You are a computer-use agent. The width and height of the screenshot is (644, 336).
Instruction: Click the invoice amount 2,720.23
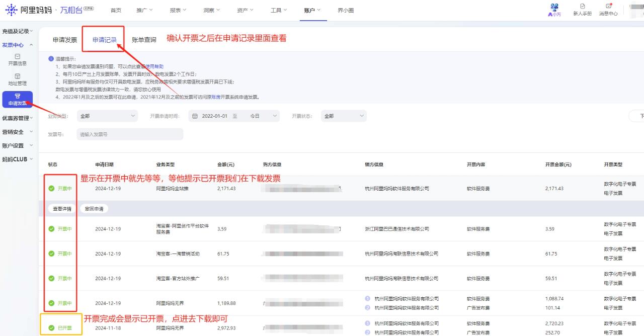(x=554, y=323)
